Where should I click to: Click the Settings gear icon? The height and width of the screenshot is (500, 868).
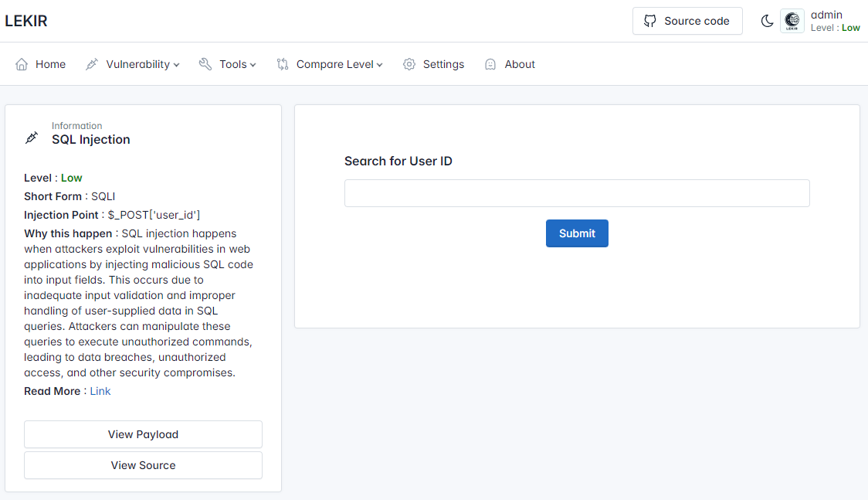[x=409, y=64]
